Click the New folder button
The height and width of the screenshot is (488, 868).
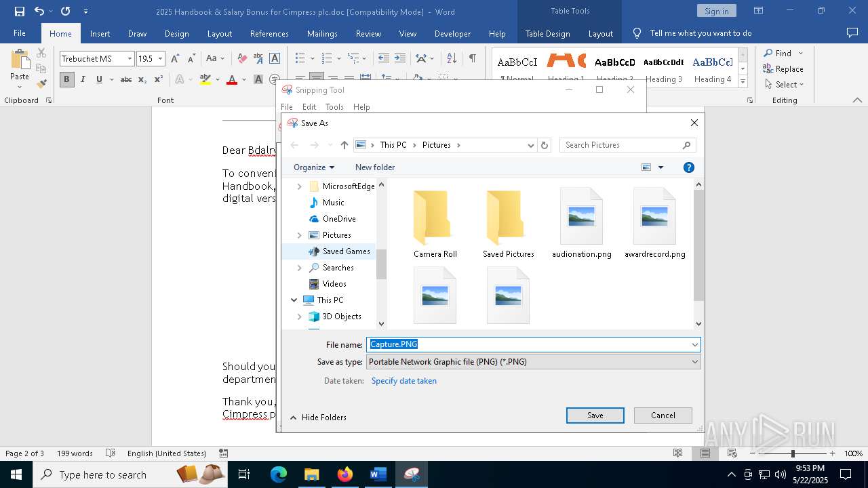tap(375, 167)
